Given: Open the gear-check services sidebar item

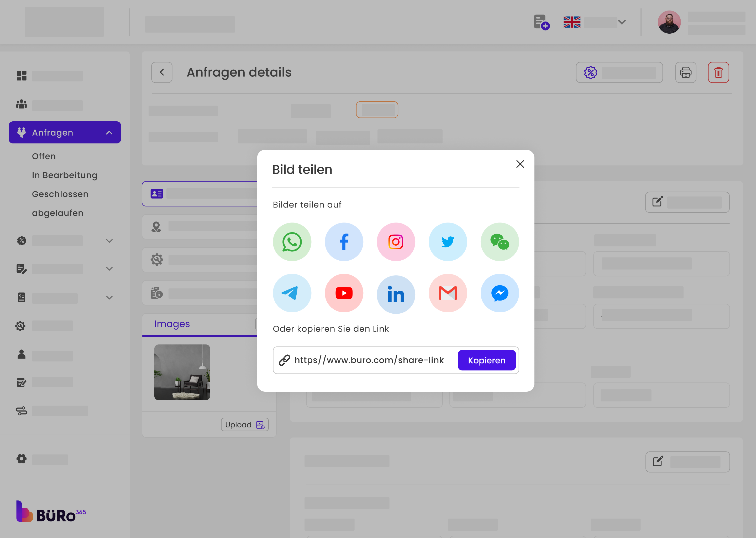Looking at the screenshot, I should pos(20,326).
